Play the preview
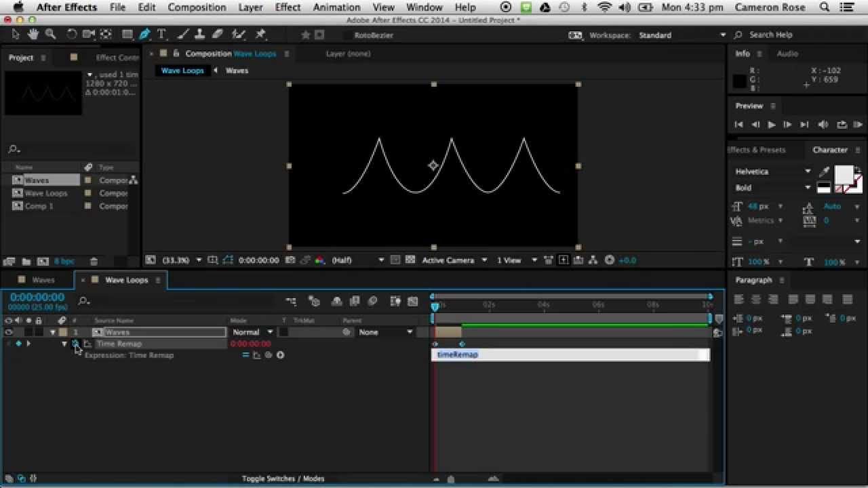Image resolution: width=868 pixels, height=488 pixels. [771, 125]
